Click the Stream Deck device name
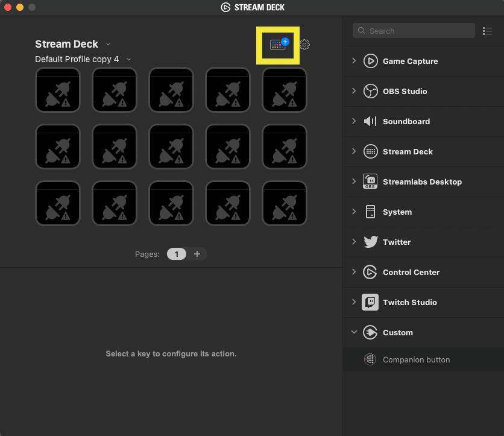The image size is (504, 436). (66, 44)
